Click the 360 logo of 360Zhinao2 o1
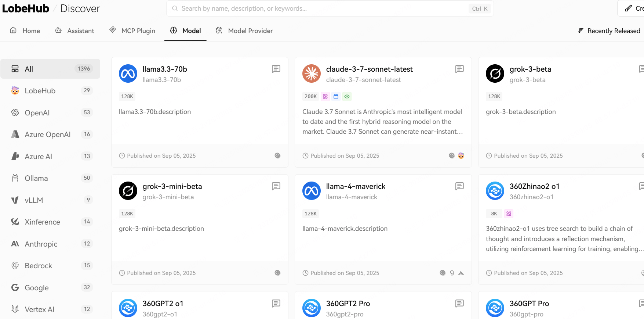The image size is (644, 319). point(495,191)
